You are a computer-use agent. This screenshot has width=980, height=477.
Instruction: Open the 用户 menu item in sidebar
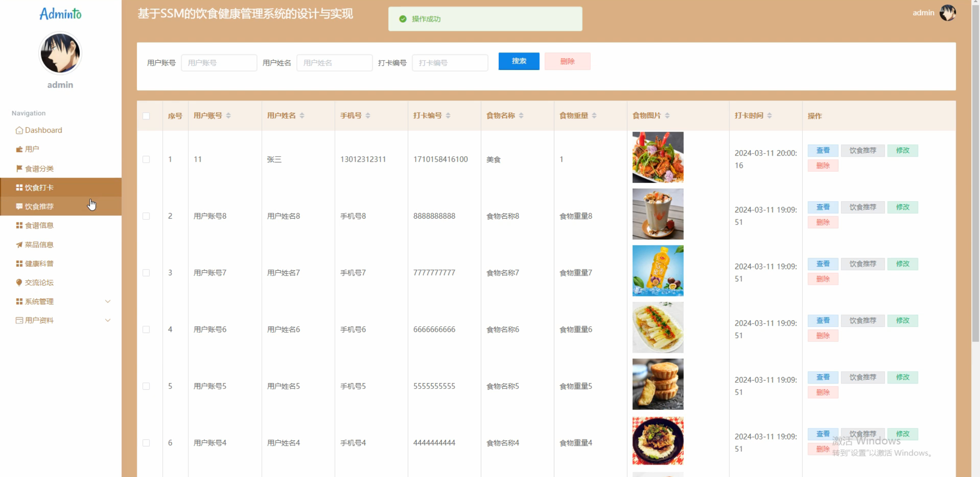[32, 149]
